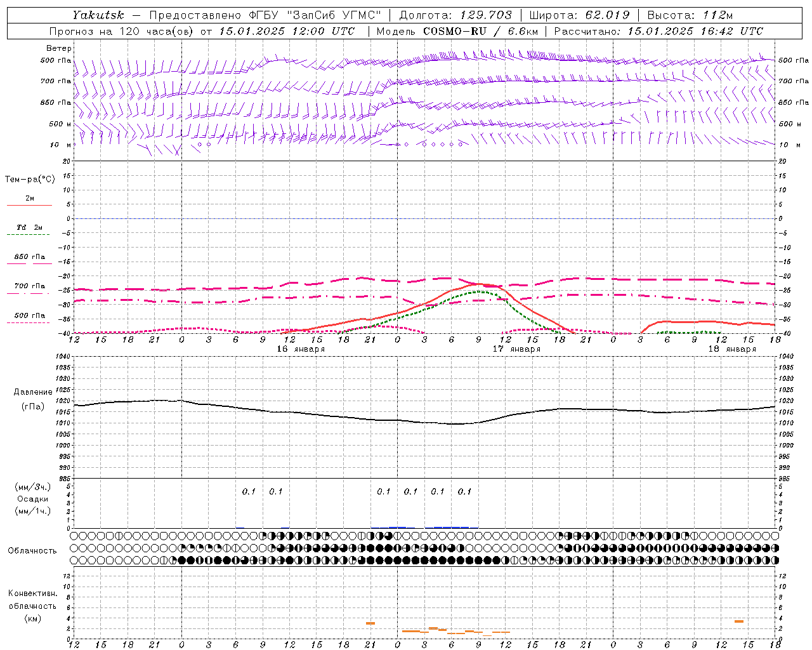Viewport: 812px width, 650px height.
Task: Click the Давление pressure panel label
Action: click(x=33, y=392)
